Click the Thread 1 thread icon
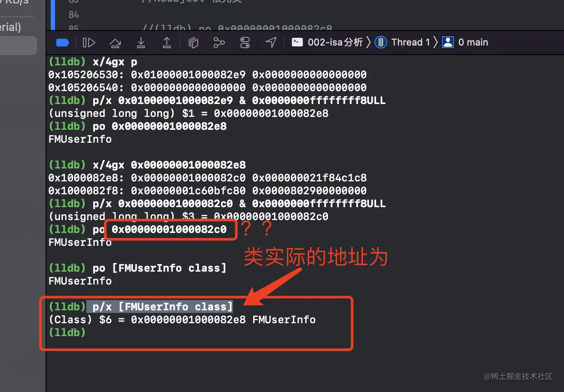564x392 pixels. click(x=381, y=42)
